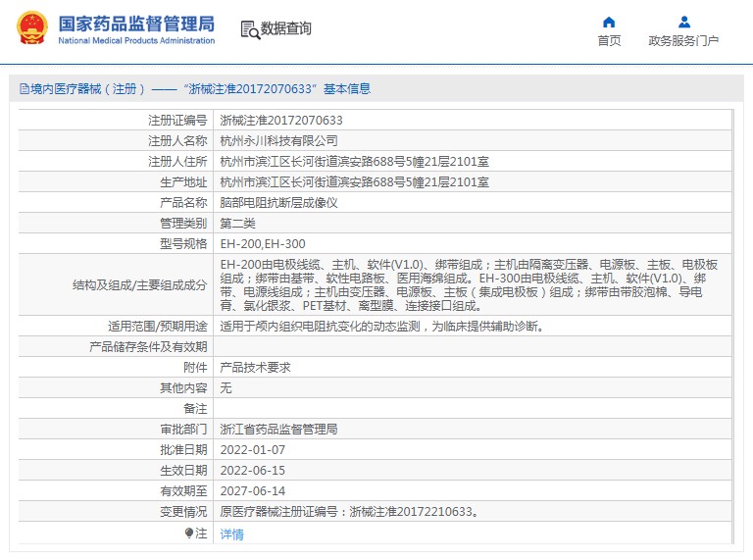Click intended use text 适用于颅内组织电阻抗变化
Screen dimensions: 753x560
(381, 327)
